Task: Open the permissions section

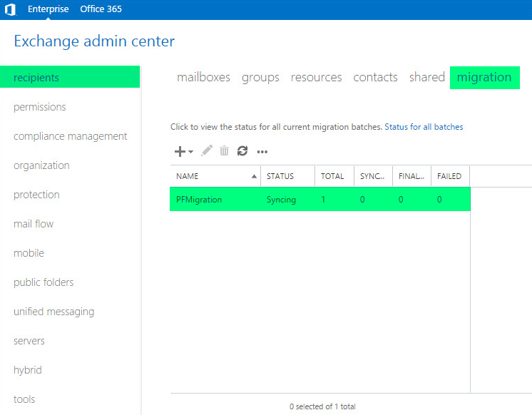Action: point(40,107)
